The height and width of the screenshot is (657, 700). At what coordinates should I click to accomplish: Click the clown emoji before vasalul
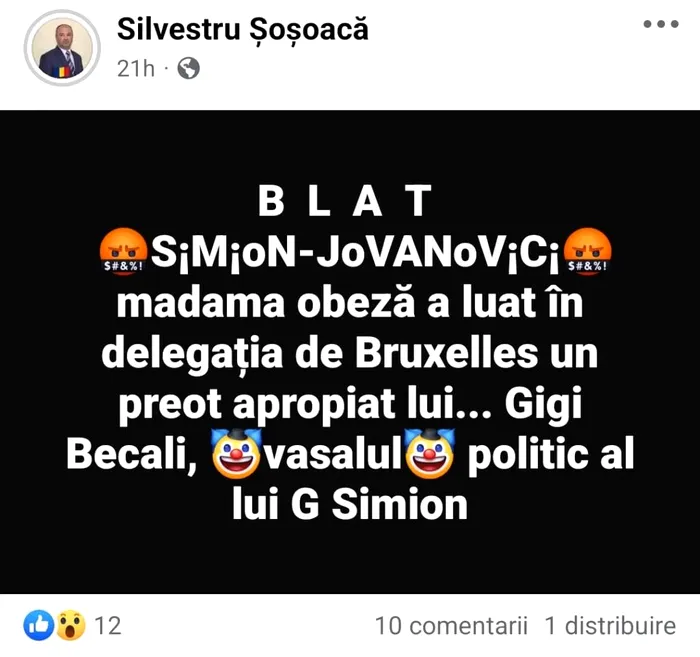coord(236,453)
